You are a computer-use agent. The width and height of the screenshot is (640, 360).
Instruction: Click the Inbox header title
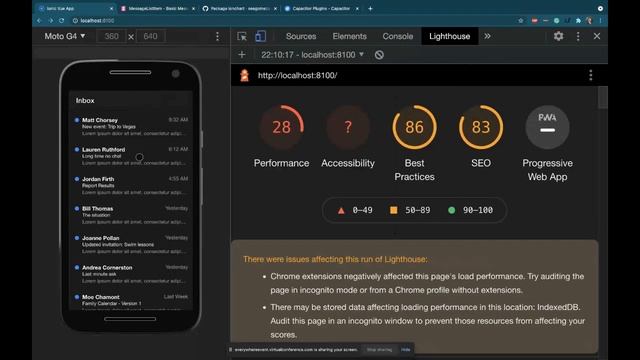[x=85, y=100]
